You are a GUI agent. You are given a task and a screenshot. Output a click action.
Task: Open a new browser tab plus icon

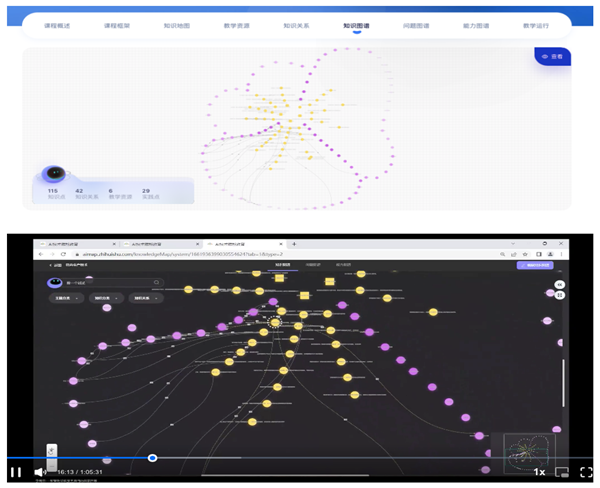tap(294, 244)
